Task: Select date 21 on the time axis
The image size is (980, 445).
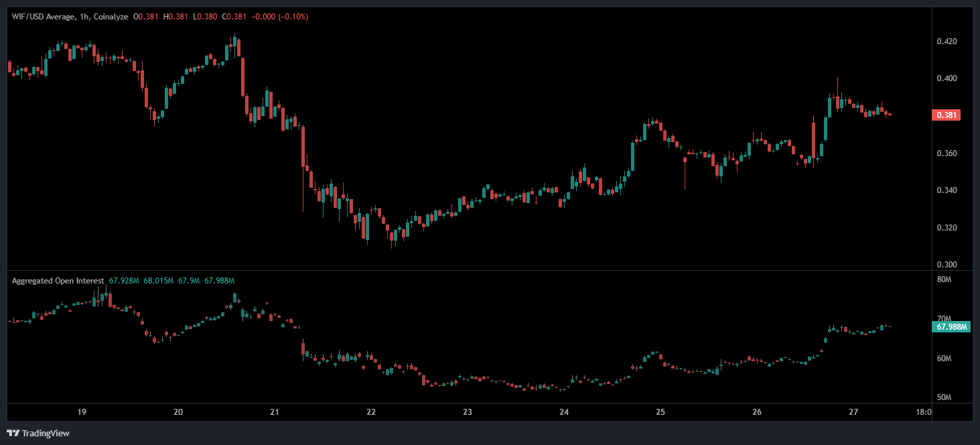Action: pos(274,412)
